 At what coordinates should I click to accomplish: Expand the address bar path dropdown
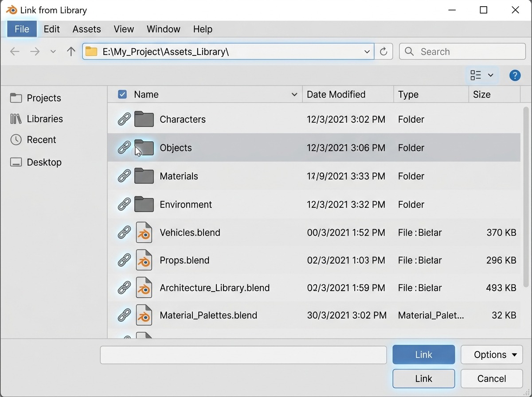point(367,51)
